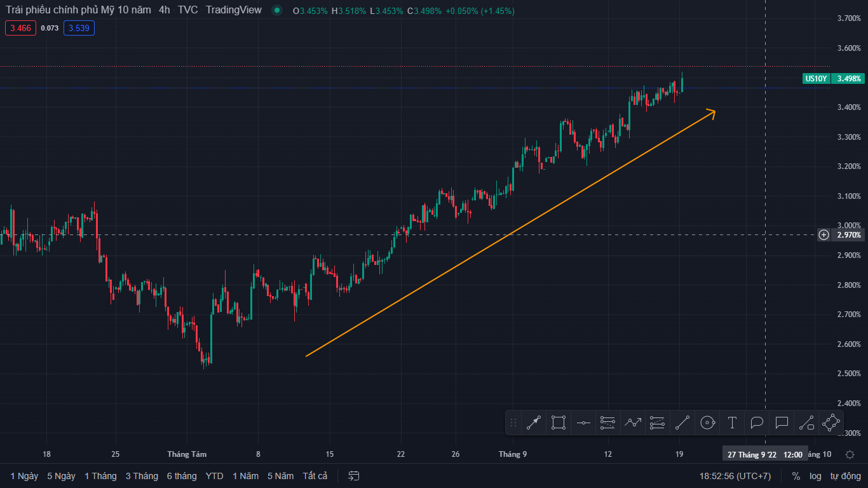Viewport: 868px width, 488px height.
Task: Open the timezone menu showing UTC+7
Action: tap(735, 476)
